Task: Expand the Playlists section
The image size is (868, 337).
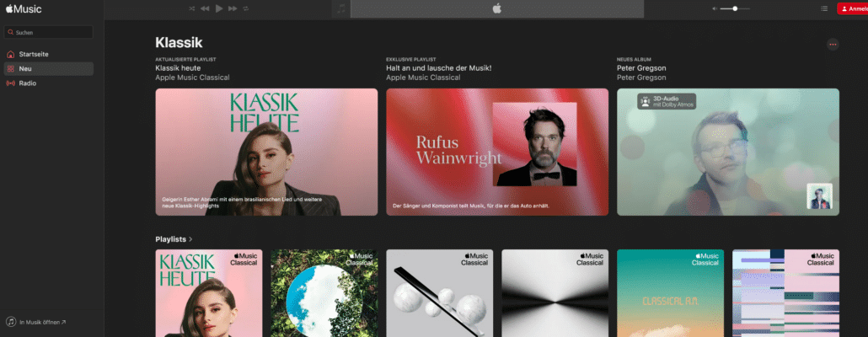Action: [x=174, y=239]
